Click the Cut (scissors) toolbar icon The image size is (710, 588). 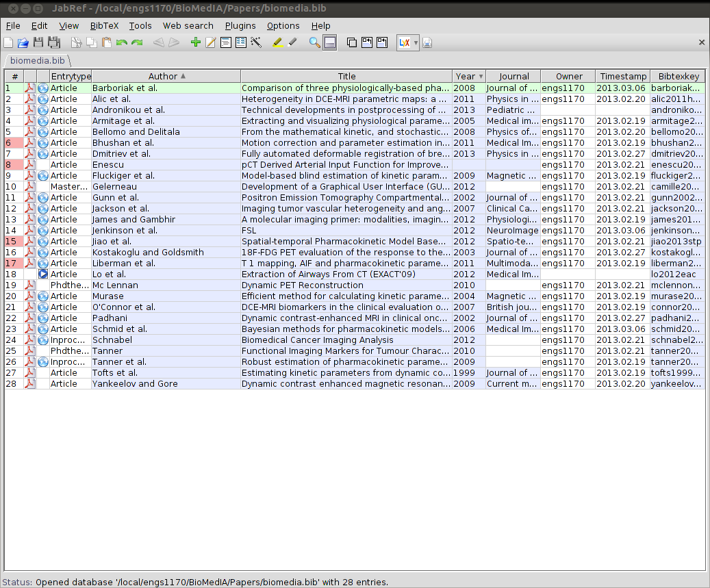tap(76, 42)
